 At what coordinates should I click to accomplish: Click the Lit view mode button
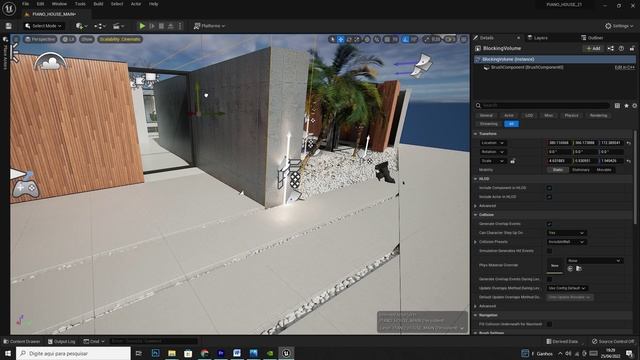[68, 39]
